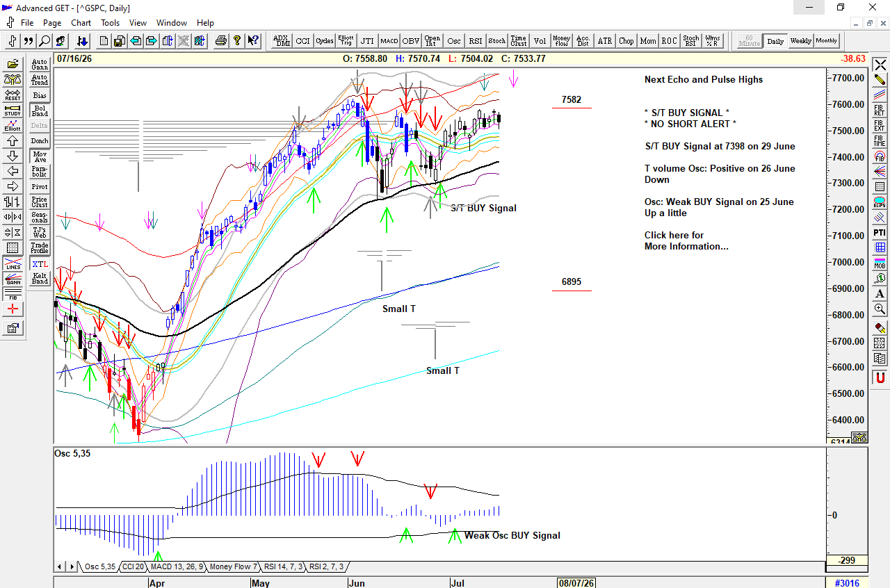890x588 pixels.
Task: Toggle the Bol Band study button
Action: (40, 111)
